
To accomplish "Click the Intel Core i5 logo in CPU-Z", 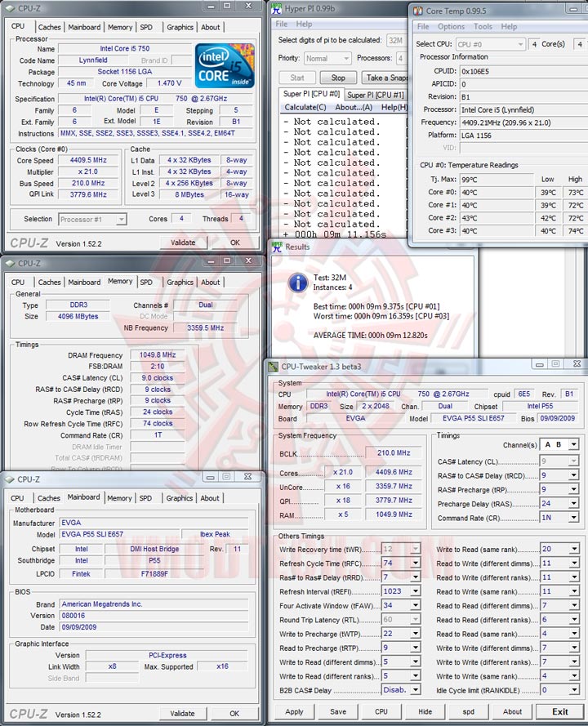I will pyautogui.click(x=225, y=65).
